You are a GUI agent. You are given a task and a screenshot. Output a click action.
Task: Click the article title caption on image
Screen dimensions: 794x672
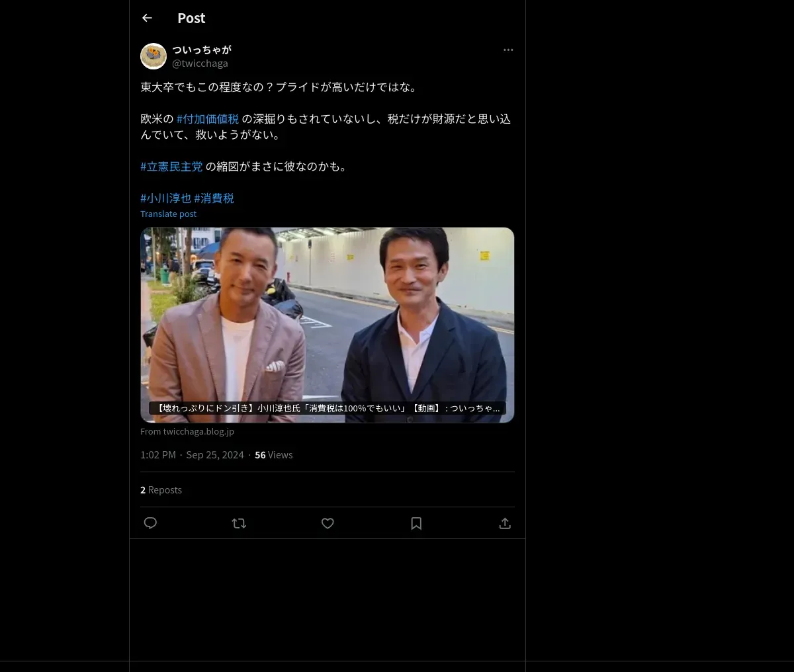(x=328, y=408)
